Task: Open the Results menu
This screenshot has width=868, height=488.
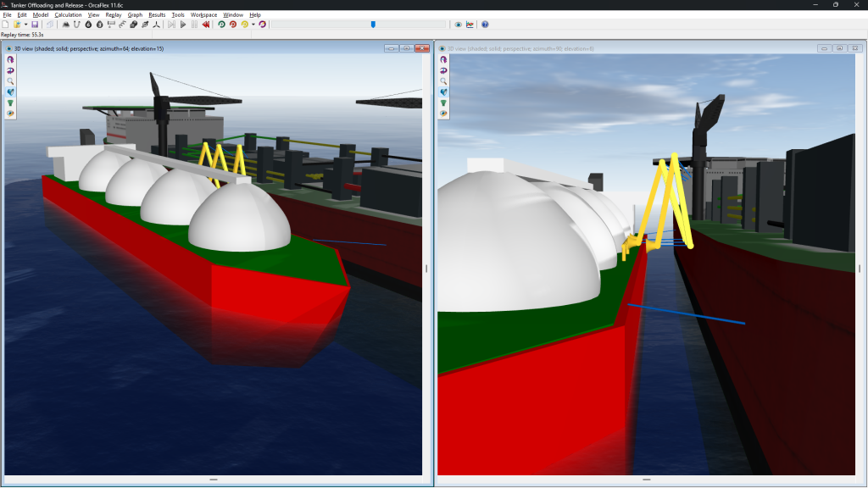Action: 157,14
